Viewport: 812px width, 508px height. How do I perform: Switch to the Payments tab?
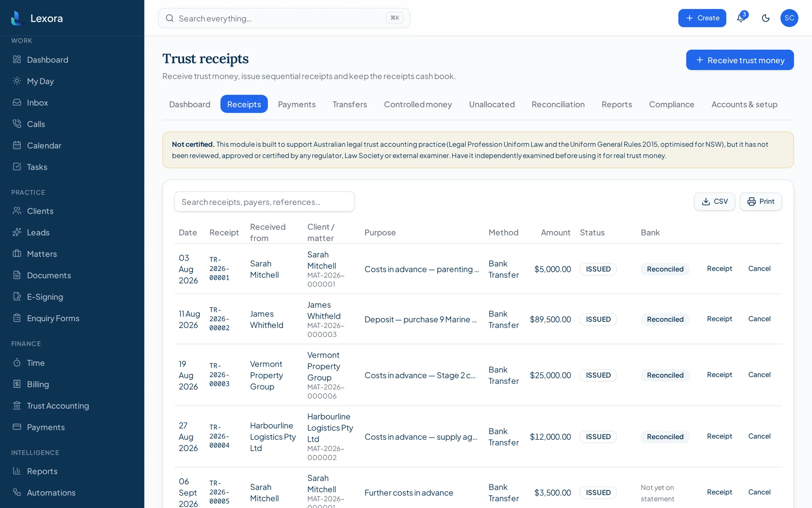tap(297, 104)
